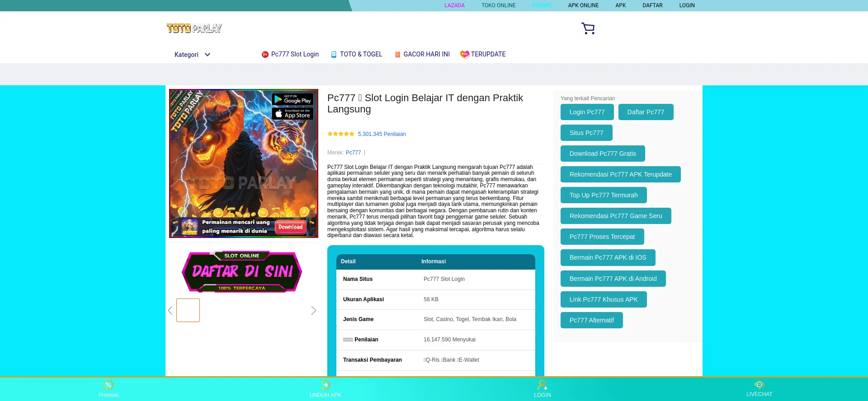Click the 5.301.345 Penilaian link
Viewport: 868px width, 401px height.
point(382,134)
